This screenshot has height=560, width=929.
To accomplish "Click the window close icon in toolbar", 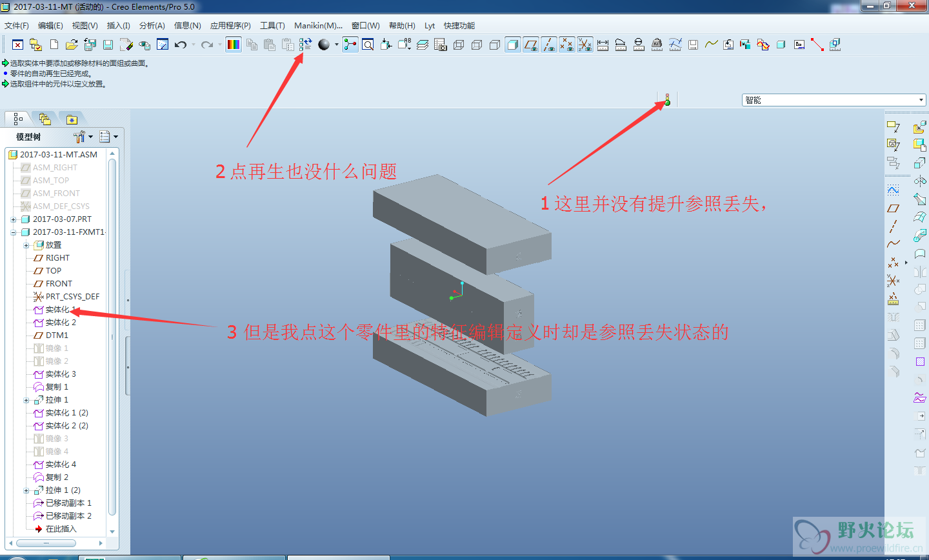I will pyautogui.click(x=17, y=45).
